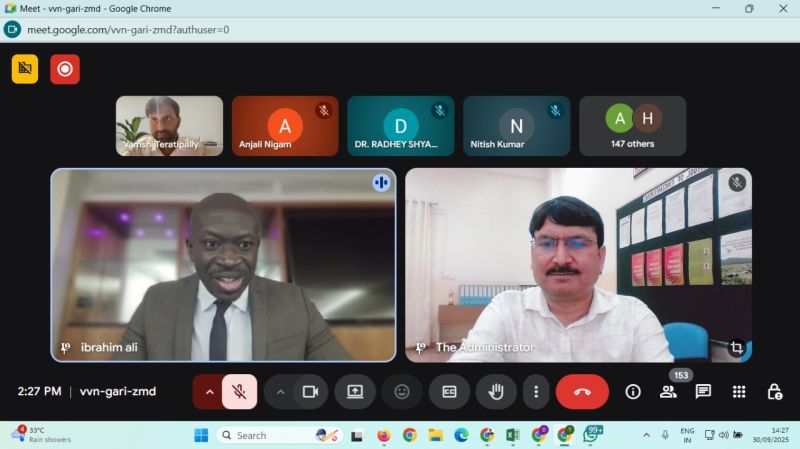The image size is (800, 449).
Task: Raise hand using the hand button
Action: tap(496, 392)
